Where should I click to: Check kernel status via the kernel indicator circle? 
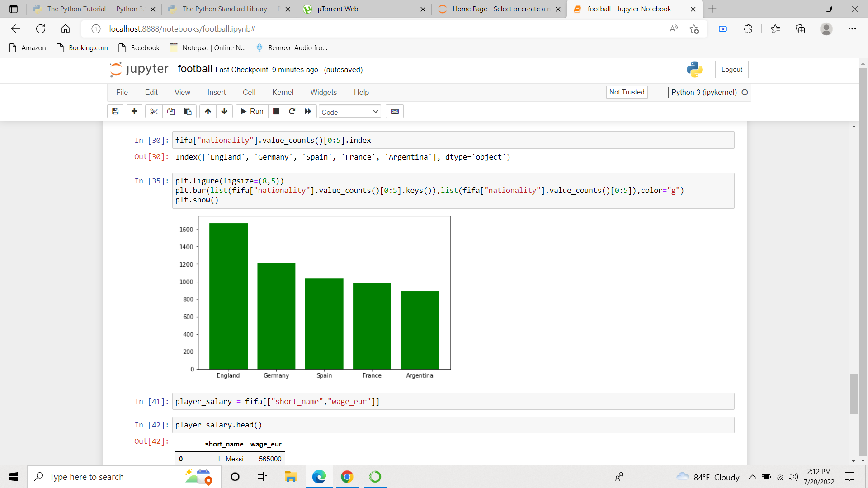745,92
